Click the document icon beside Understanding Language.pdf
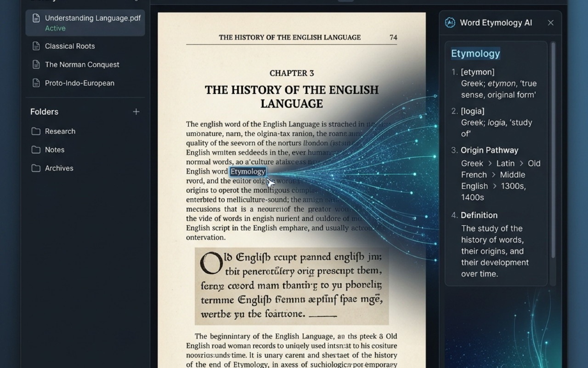Viewport: 588px width, 368px height. click(x=36, y=18)
